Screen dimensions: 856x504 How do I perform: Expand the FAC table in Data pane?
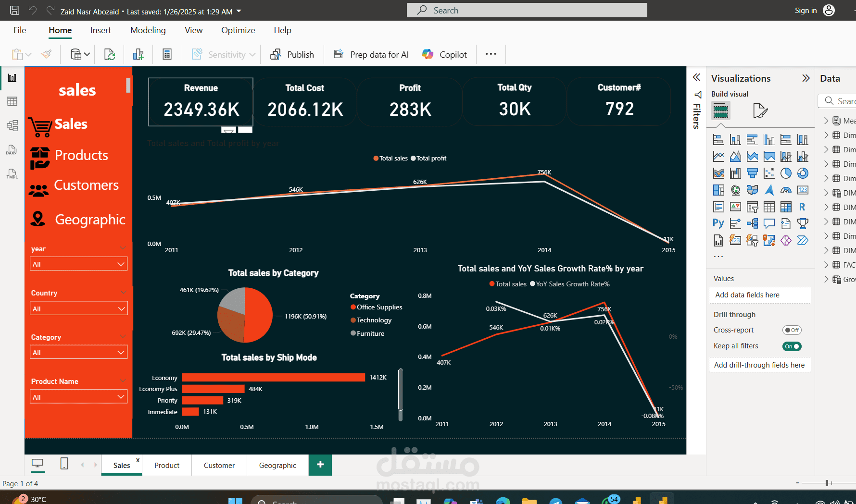pyautogui.click(x=826, y=265)
